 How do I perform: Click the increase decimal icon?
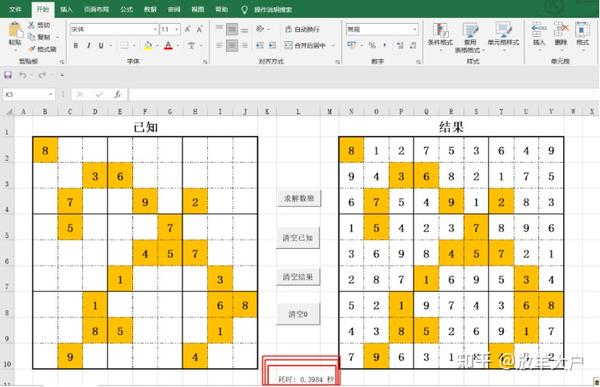click(x=400, y=46)
